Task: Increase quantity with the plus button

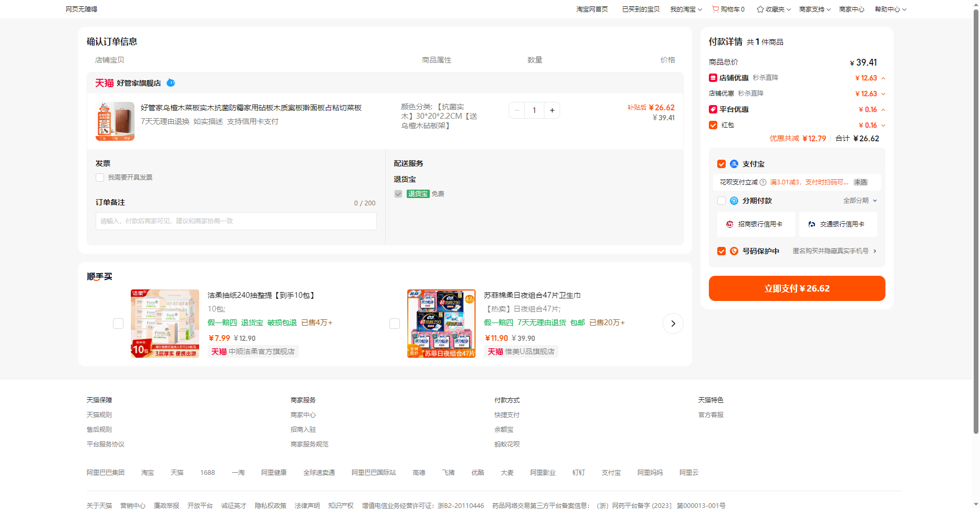Action: click(x=552, y=110)
